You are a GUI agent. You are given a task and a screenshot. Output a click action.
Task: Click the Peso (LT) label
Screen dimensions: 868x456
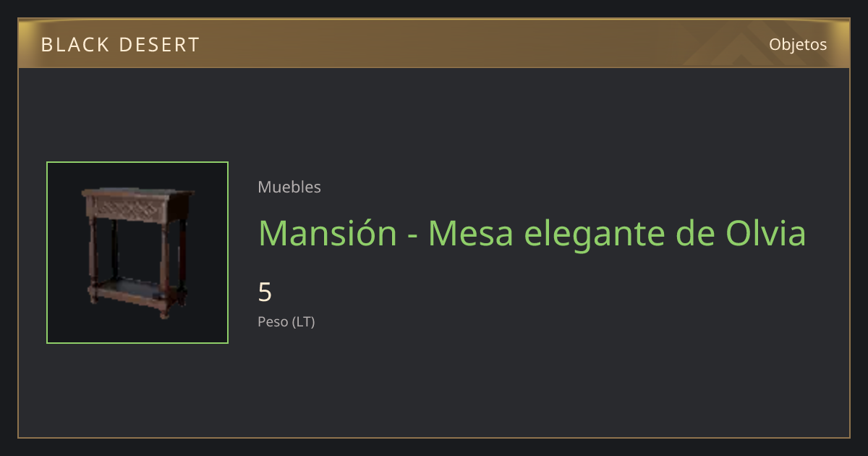[x=286, y=322]
